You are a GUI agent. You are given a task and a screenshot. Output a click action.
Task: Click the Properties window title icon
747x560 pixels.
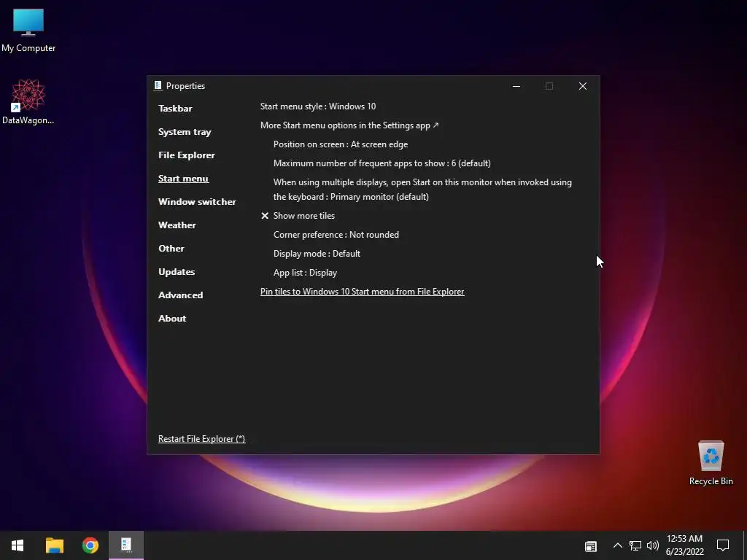[158, 86]
